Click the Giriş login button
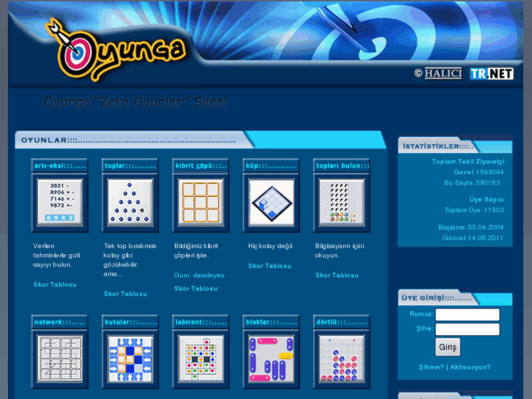532x399 pixels. click(448, 347)
